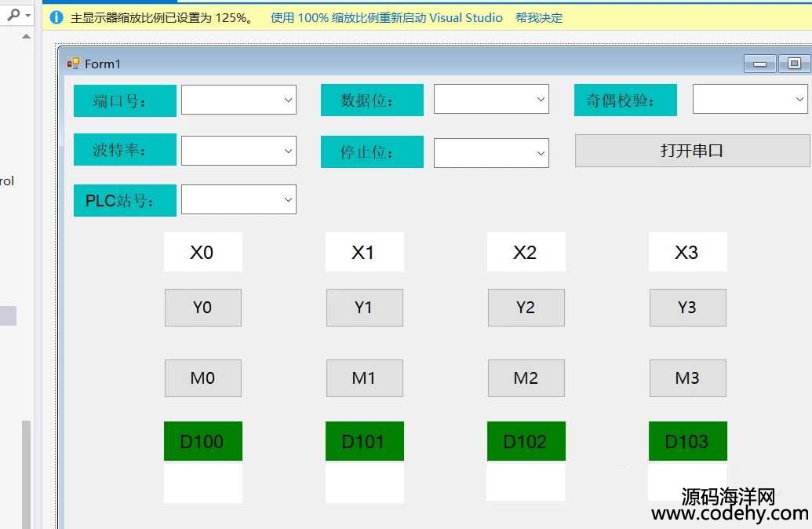This screenshot has height=529, width=812.
Task: Click the left panel vertical scrollbar thumb
Action: (x=26, y=475)
